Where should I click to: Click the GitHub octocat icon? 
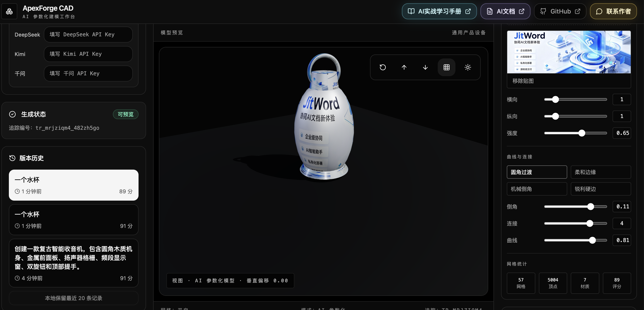pyautogui.click(x=543, y=11)
